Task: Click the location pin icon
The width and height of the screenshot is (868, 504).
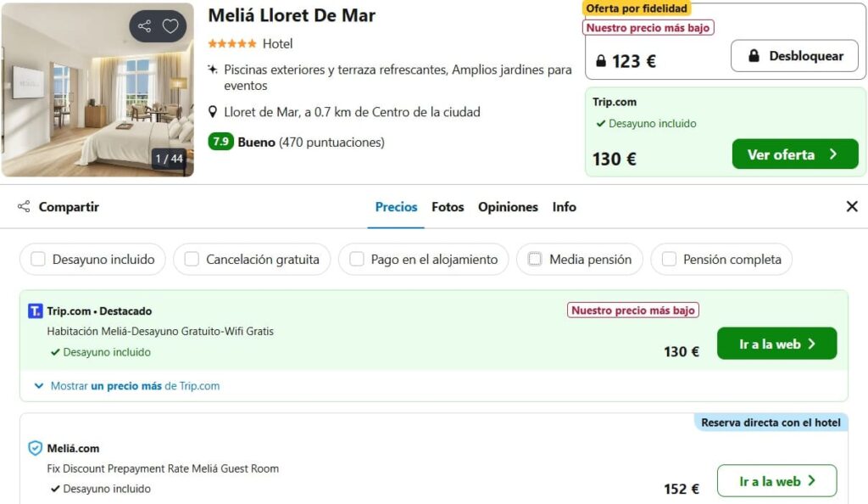Action: click(x=213, y=112)
